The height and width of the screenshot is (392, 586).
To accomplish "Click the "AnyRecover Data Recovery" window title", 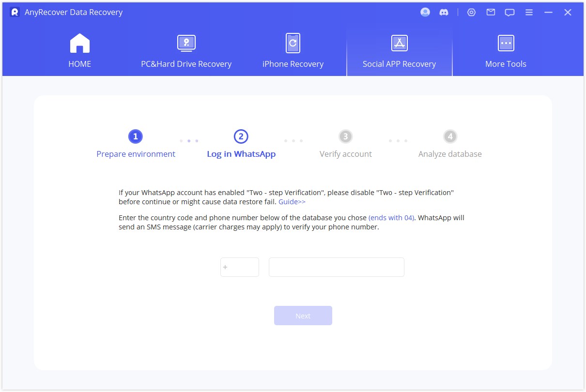I will coord(74,12).
